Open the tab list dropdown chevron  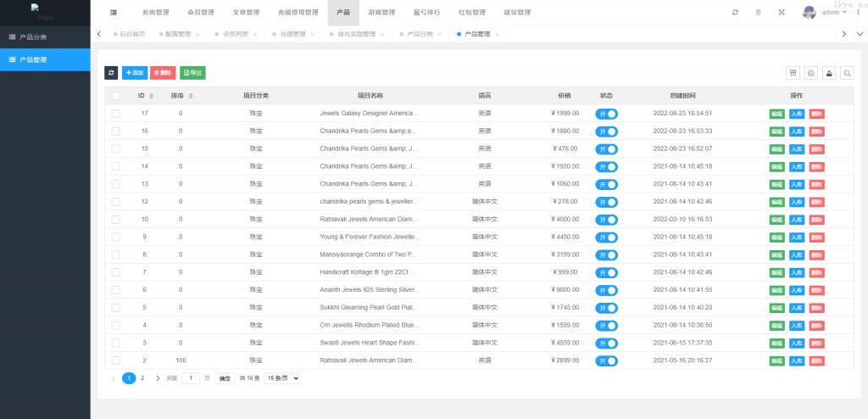coord(860,34)
